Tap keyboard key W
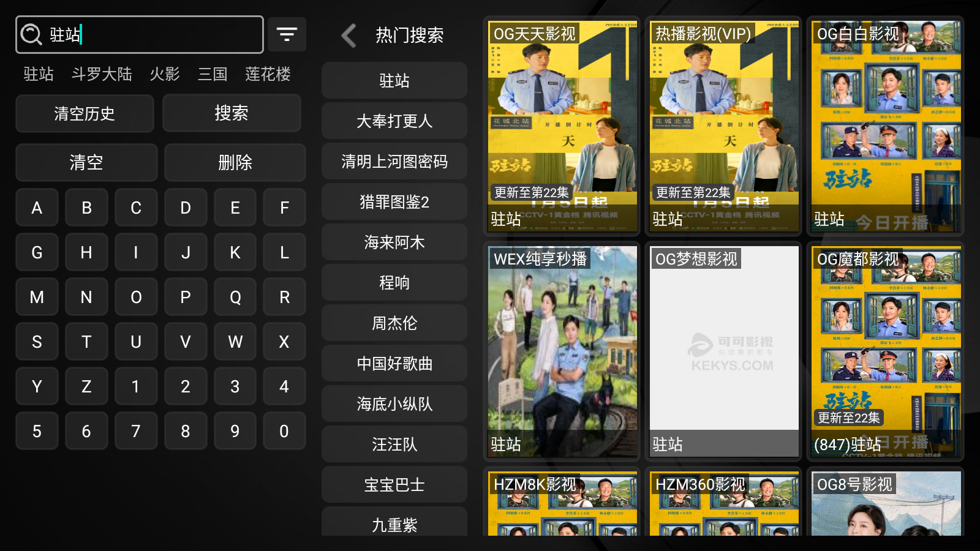Viewport: 980px width, 551px height. [x=235, y=342]
